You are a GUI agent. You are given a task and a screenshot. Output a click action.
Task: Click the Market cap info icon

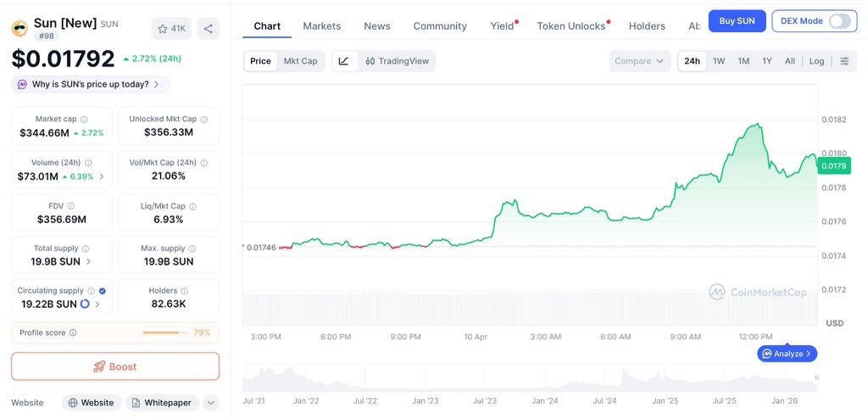pyautogui.click(x=84, y=120)
